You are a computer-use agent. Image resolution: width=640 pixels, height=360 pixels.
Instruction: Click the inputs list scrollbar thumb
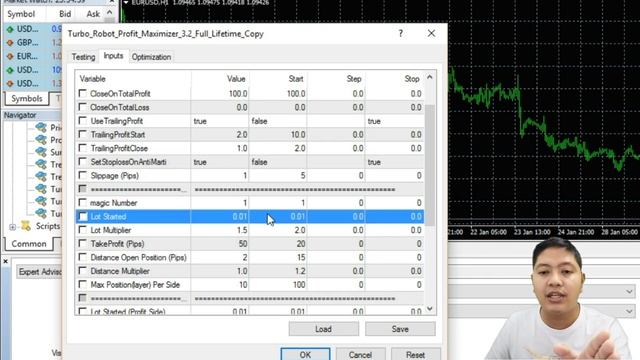point(429,165)
